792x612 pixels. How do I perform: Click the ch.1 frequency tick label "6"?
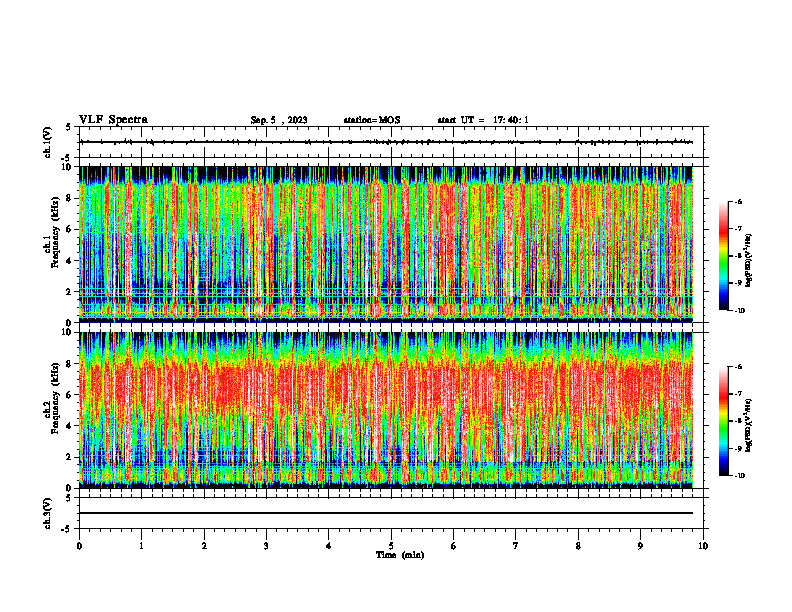click(x=70, y=229)
